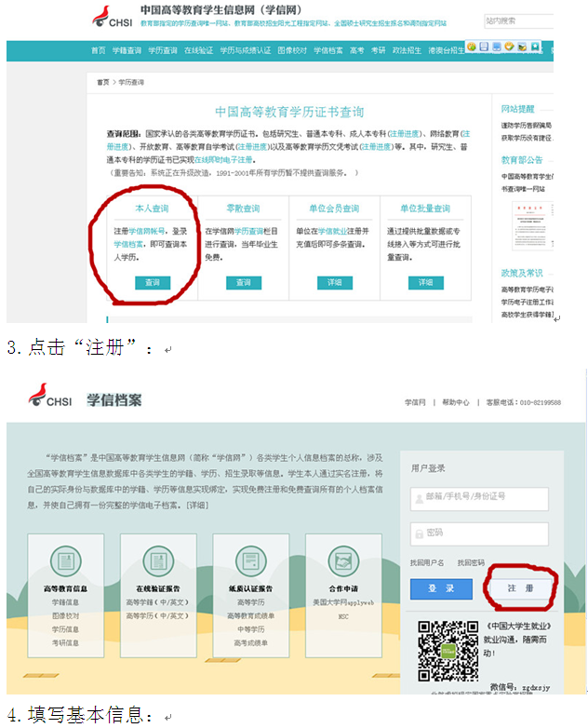Open 学籍查询 in the navigation bar

(127, 50)
